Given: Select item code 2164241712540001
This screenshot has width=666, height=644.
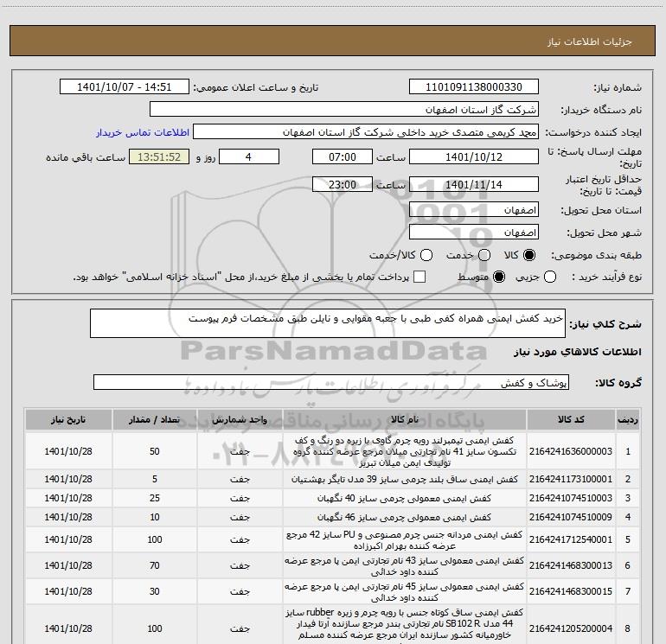Looking at the screenshot, I should pyautogui.click(x=571, y=539).
